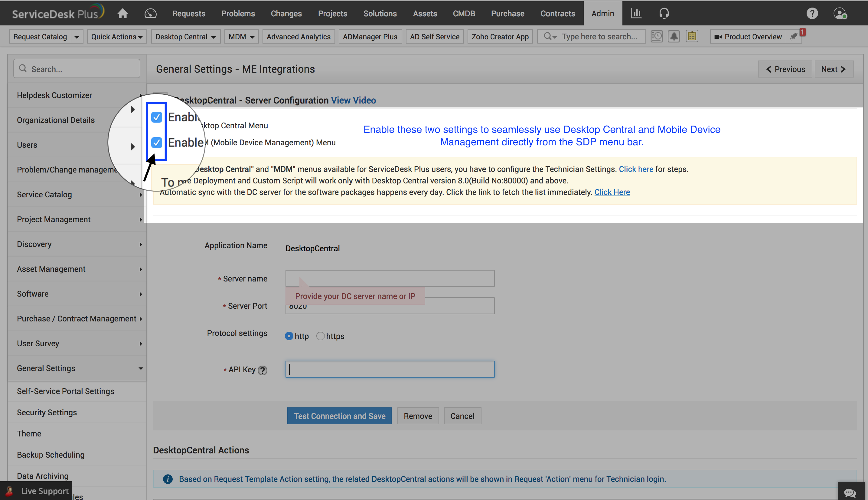This screenshot has height=500, width=868.
Task: Open the user profile avatar icon
Action: [840, 13]
